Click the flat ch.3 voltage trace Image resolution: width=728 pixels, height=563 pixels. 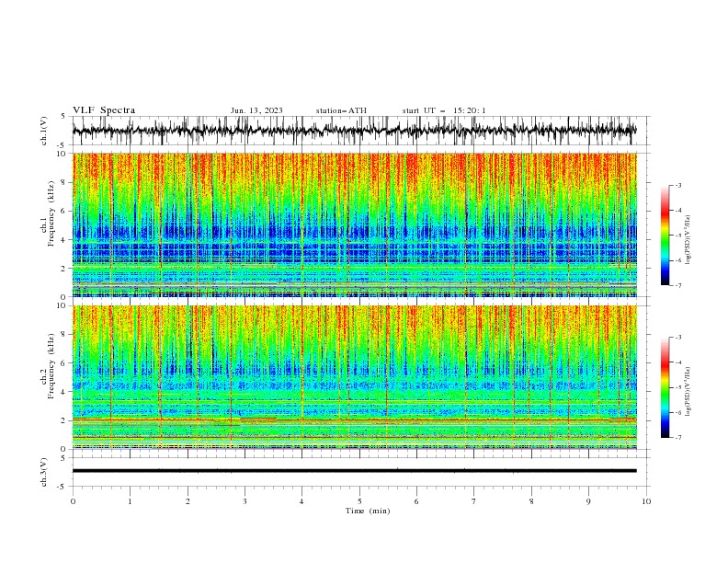(x=354, y=471)
